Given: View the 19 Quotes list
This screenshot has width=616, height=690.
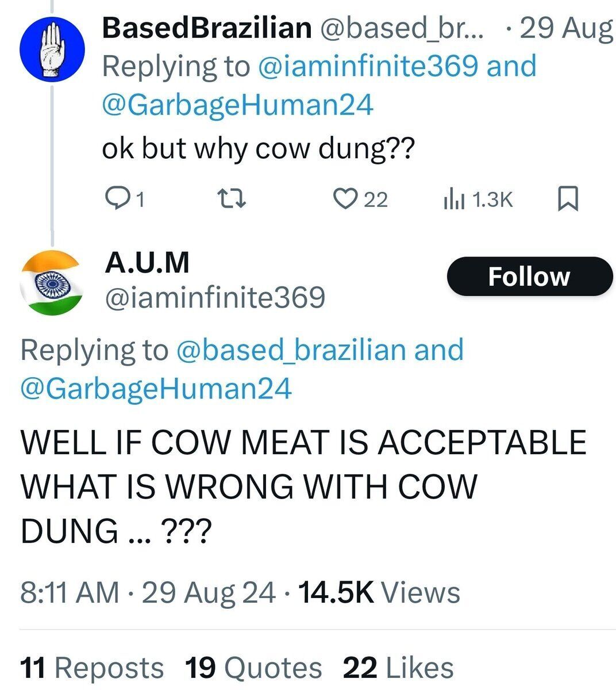Looking at the screenshot, I should [253, 668].
